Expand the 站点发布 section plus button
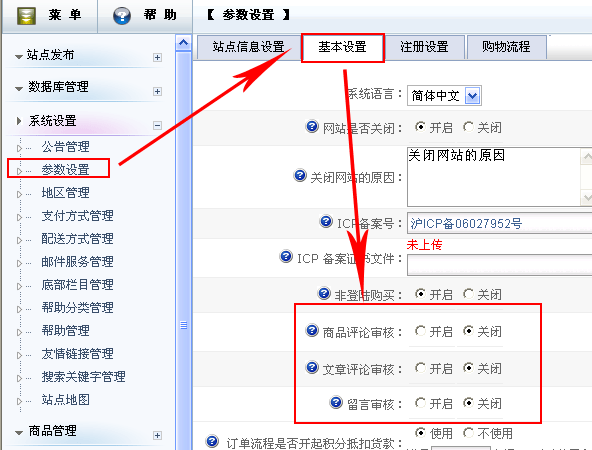Image resolution: width=592 pixels, height=450 pixels. tap(157, 57)
